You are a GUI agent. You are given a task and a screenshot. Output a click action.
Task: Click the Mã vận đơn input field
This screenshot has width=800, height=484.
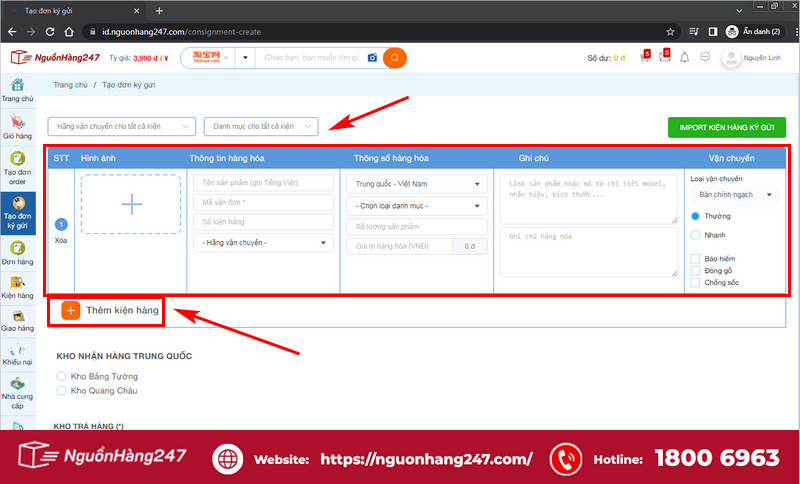[x=263, y=202]
